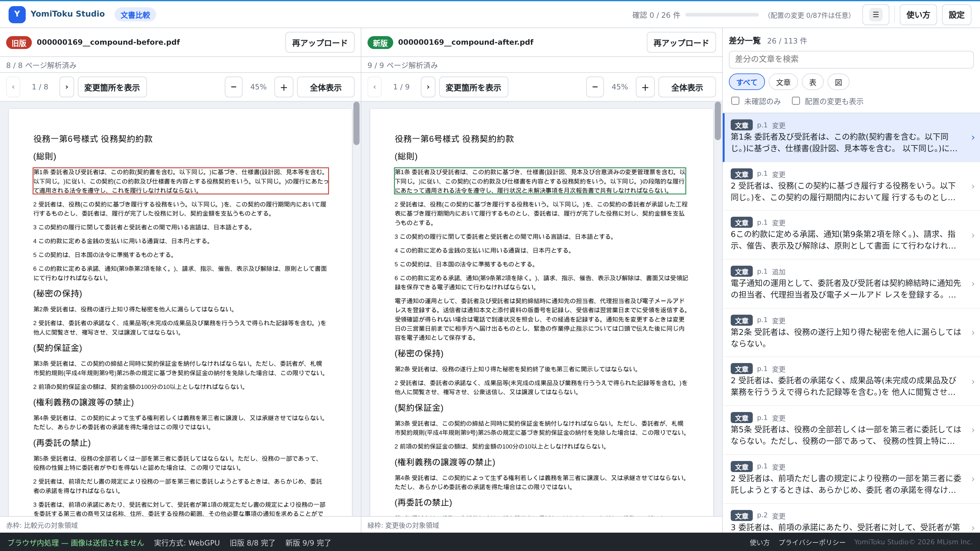980x551 pixels.
Task: Click 全体表示 in old version viewer
Action: 326,87
